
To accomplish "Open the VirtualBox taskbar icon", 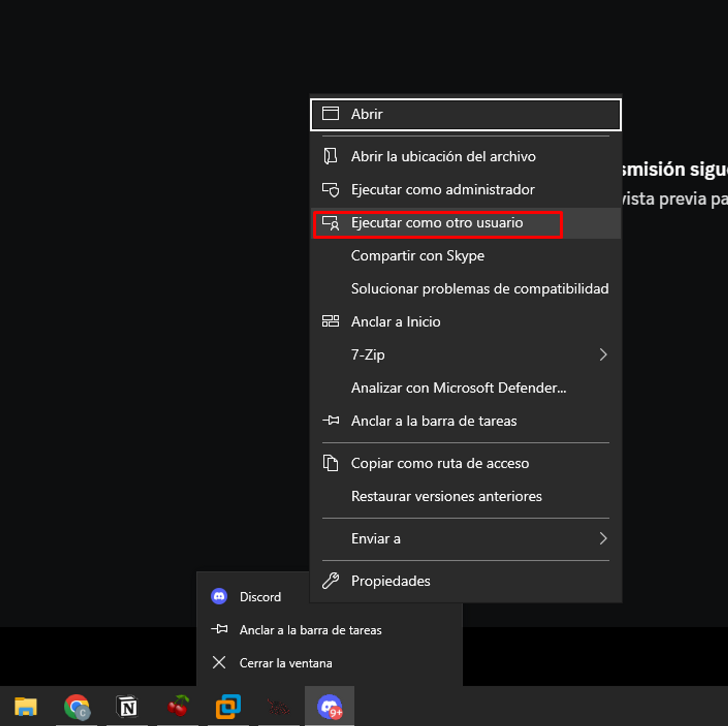I will (x=228, y=706).
